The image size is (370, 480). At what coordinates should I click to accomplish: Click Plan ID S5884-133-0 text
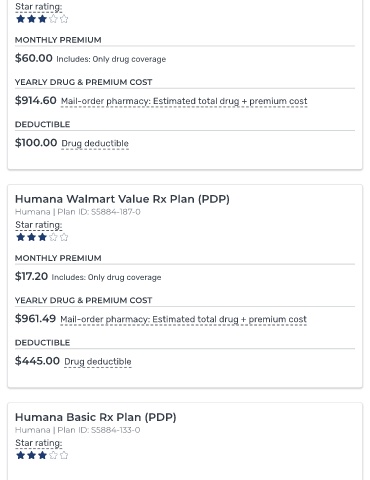pos(99,430)
